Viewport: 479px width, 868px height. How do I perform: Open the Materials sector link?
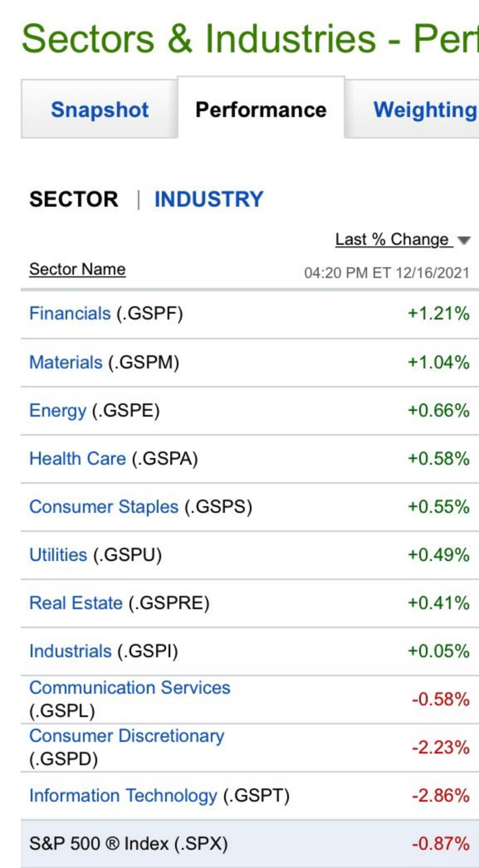coord(66,362)
